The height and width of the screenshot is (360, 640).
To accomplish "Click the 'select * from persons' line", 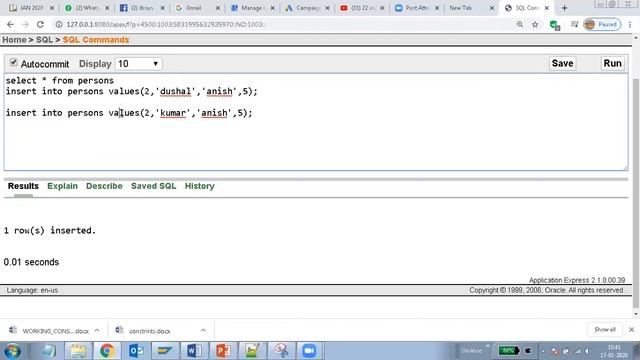I will tap(60, 80).
